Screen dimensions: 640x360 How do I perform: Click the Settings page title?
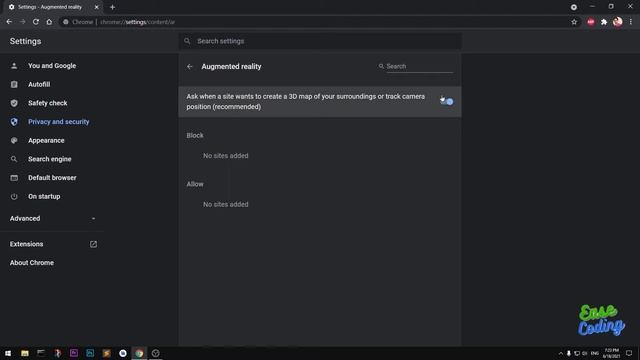coord(25,41)
